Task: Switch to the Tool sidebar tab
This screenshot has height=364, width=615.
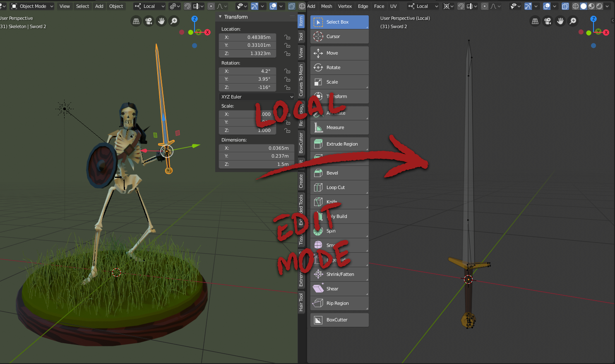Action: coord(301,36)
